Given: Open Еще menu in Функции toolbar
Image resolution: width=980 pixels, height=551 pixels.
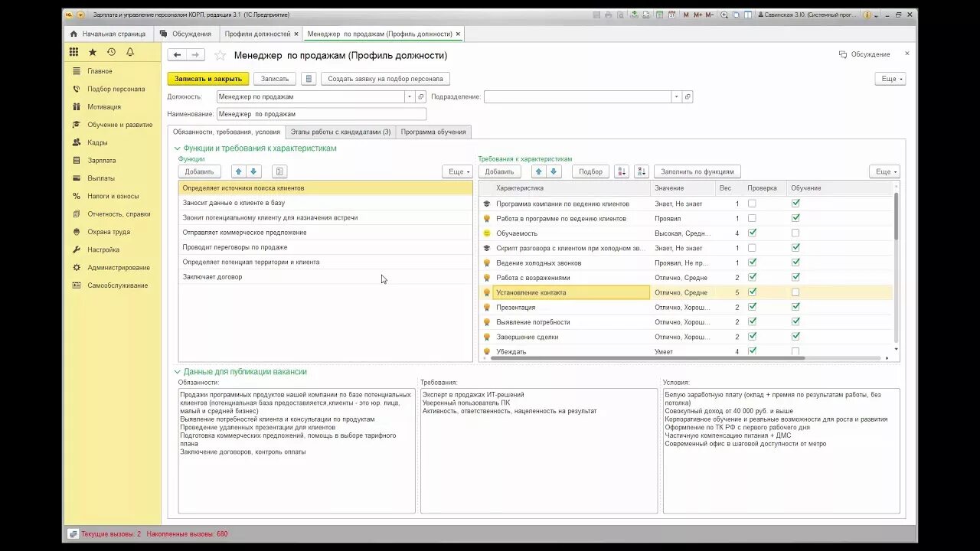Looking at the screenshot, I should (457, 171).
